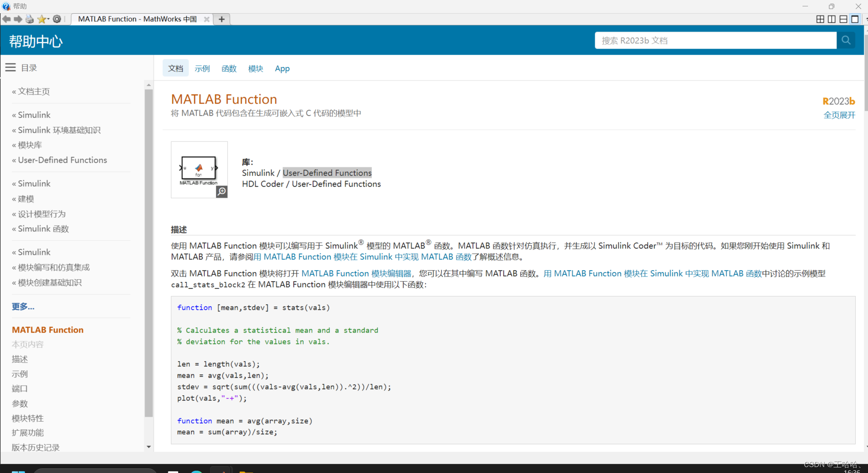868x473 pixels.
Task: Open the favorites star menu
Action: 43,19
